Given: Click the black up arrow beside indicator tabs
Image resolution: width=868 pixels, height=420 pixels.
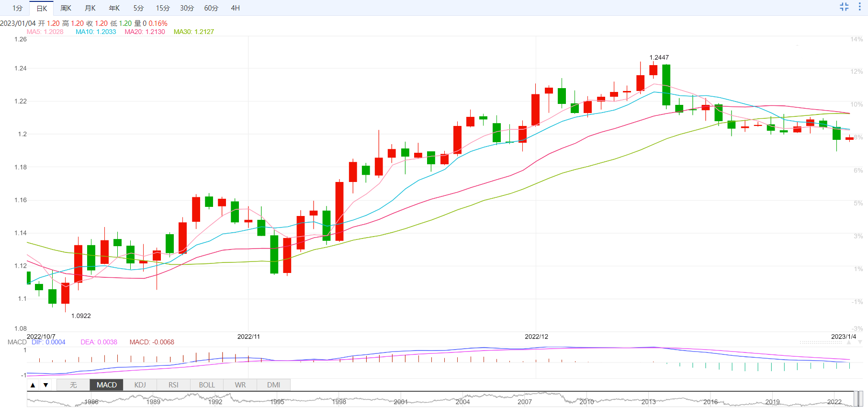Looking at the screenshot, I should (x=33, y=385).
